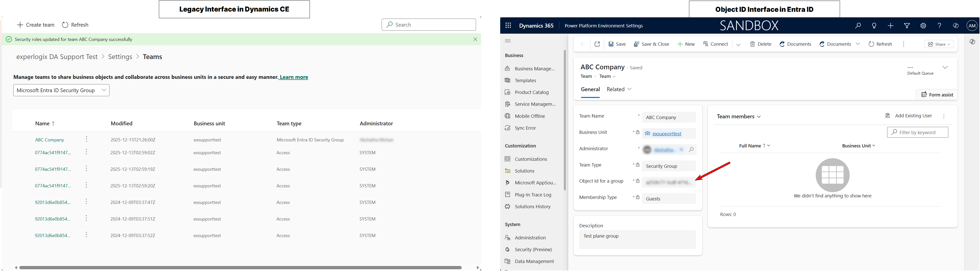Click the Filter by keyword box
Viewport: 980px width, 271px height.
coord(918,132)
